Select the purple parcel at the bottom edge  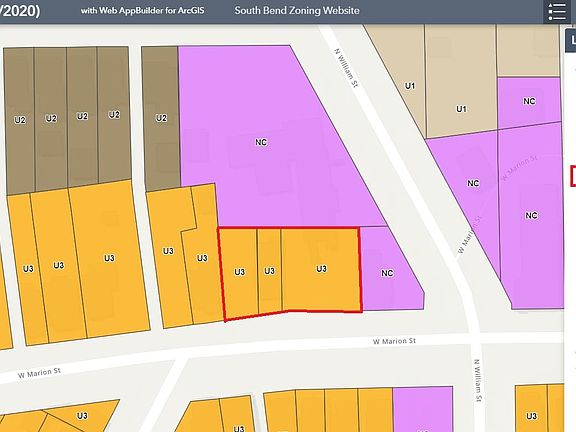(x=422, y=409)
